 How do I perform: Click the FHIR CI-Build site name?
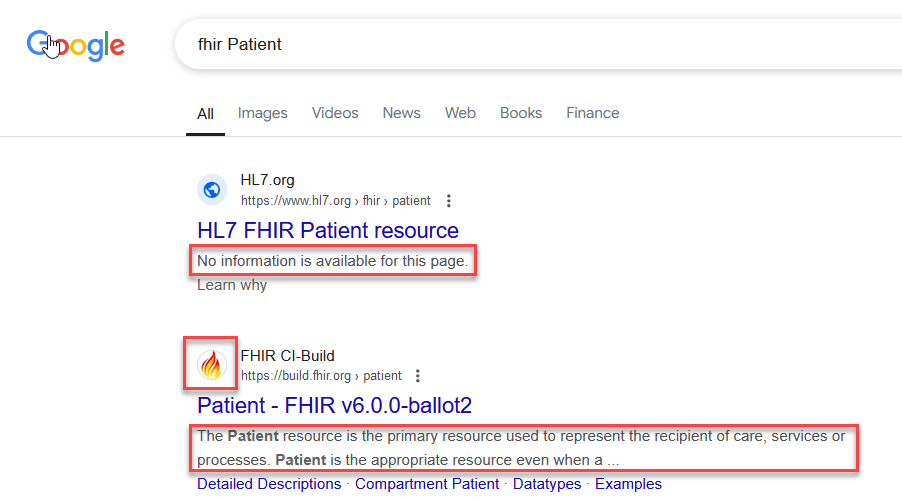288,356
